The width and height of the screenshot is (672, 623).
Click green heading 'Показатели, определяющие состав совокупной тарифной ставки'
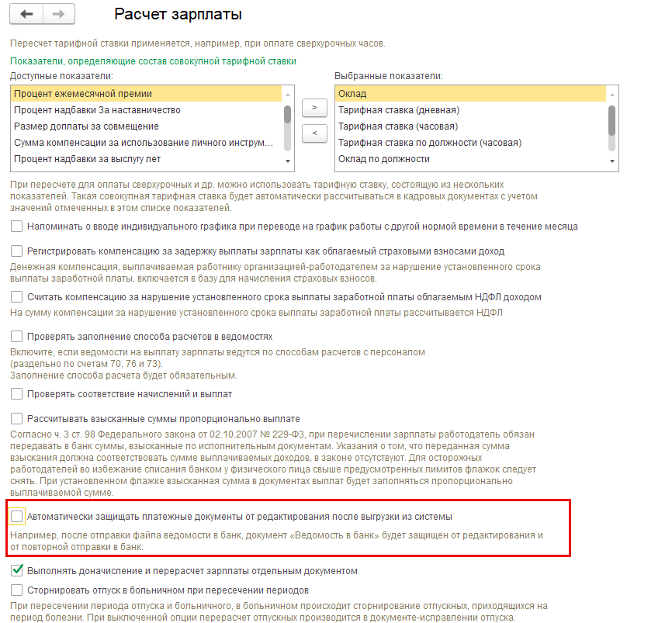[153, 61]
